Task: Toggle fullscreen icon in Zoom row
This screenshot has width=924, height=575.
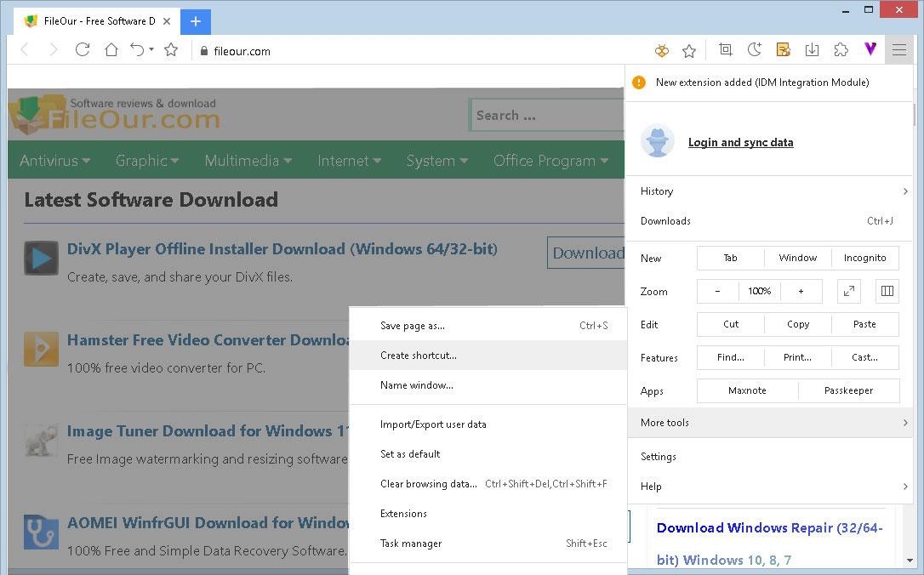Action: pyautogui.click(x=849, y=291)
